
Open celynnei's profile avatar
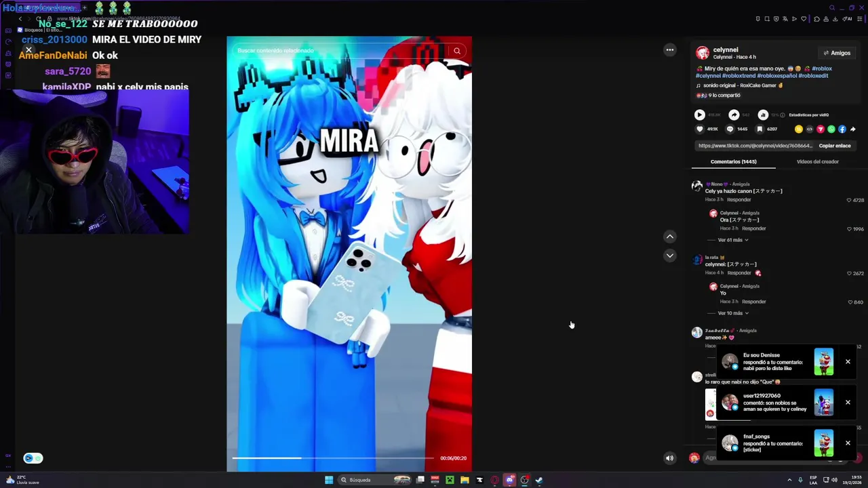703,53
